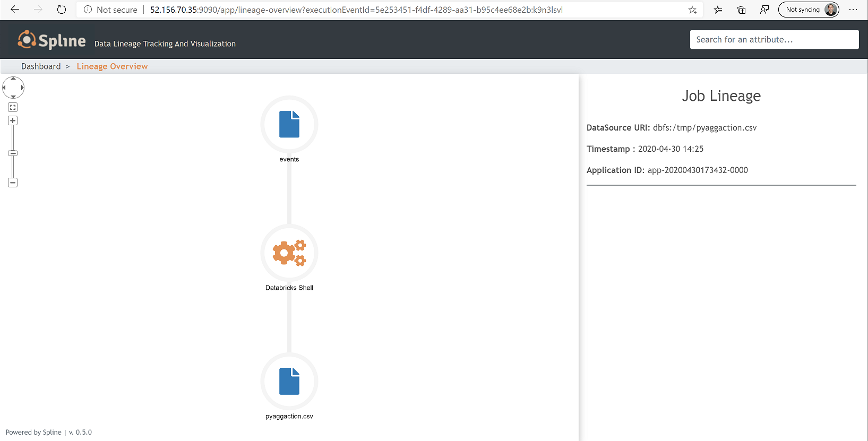Add this page to favorites with the star
868x441 pixels.
click(x=692, y=10)
